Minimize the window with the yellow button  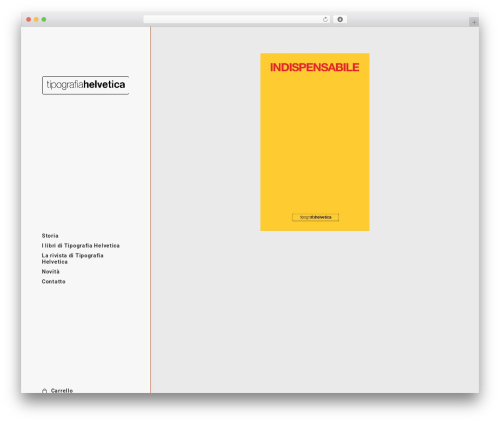pyautogui.click(x=36, y=19)
